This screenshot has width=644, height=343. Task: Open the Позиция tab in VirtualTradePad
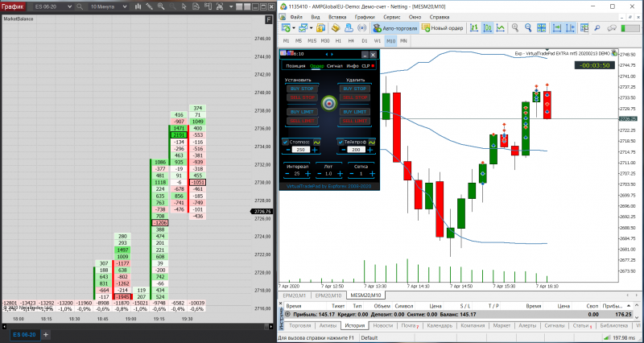295,66
